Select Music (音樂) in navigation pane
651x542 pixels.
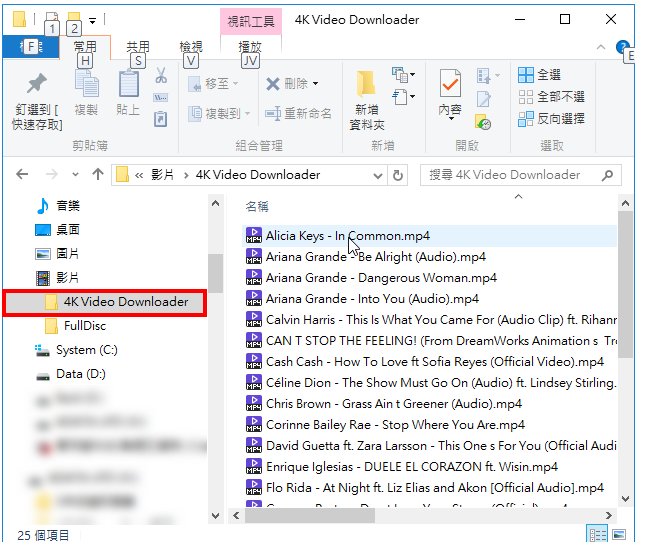pos(59,206)
